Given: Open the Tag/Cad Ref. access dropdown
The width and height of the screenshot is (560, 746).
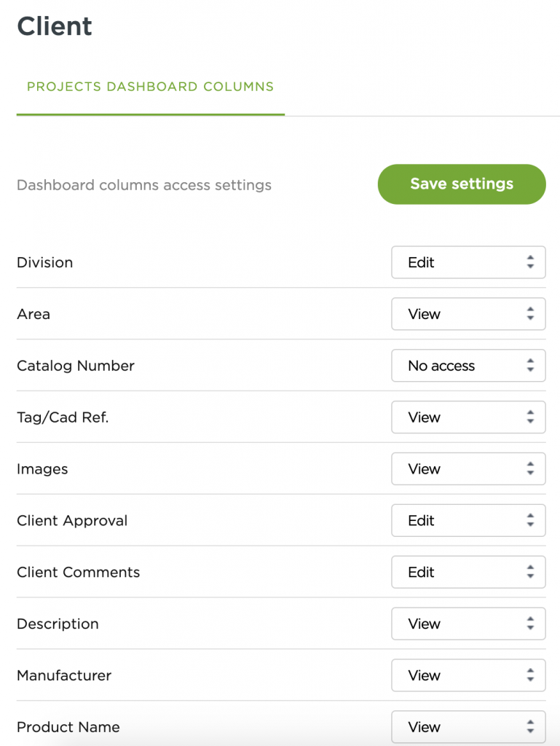Looking at the screenshot, I should pos(468,417).
